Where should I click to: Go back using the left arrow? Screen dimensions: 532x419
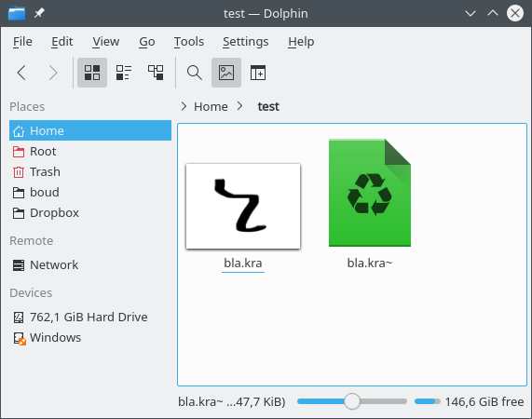[x=21, y=73]
